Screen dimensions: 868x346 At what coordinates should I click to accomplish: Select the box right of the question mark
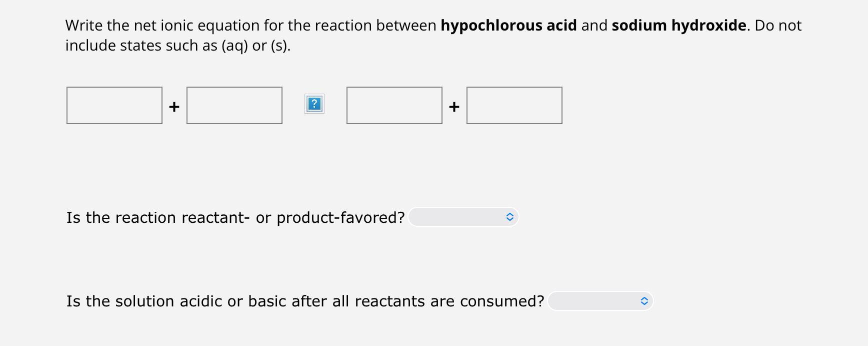394,105
